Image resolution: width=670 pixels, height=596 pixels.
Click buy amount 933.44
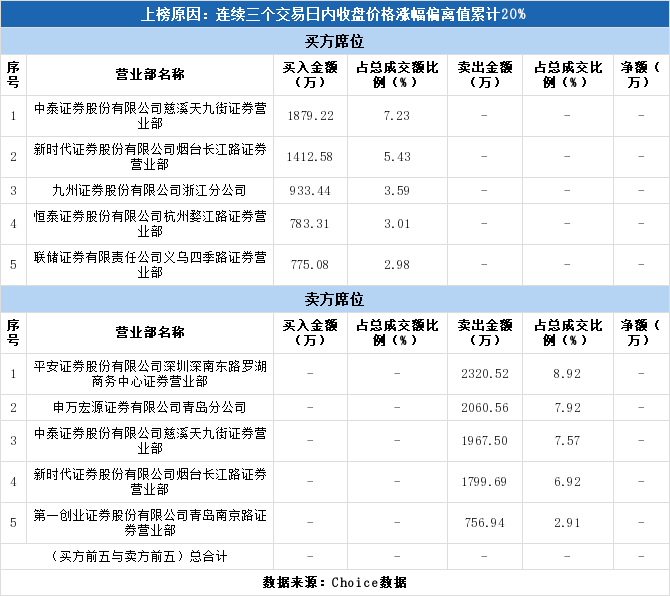[310, 191]
